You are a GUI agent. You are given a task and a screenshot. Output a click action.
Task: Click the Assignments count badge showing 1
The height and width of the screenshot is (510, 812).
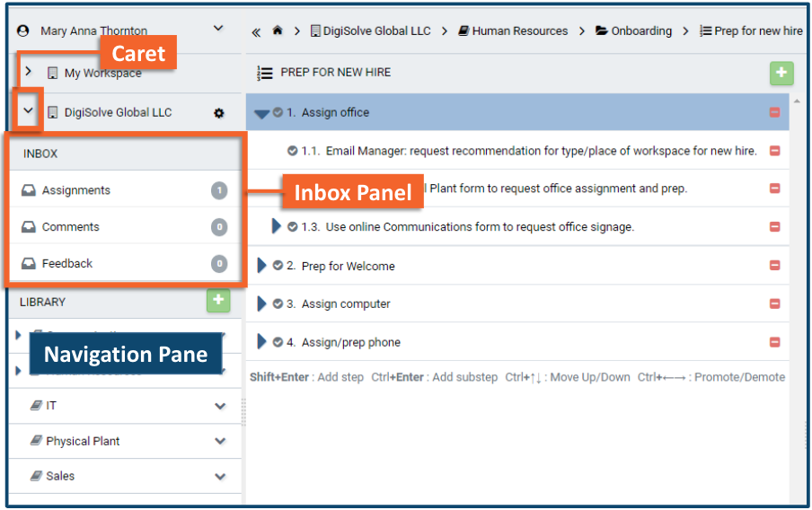219,190
